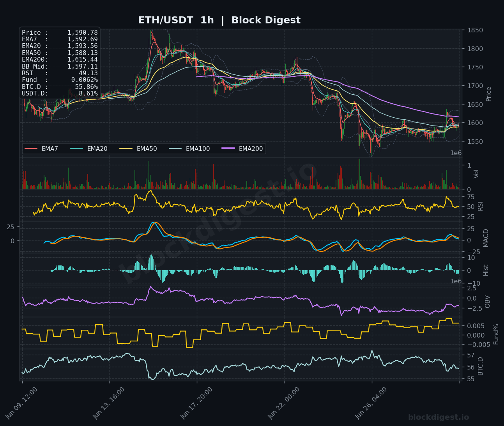The height and width of the screenshot is (426, 504).
Task: Click the vertical Price axis label
Action: (x=488, y=94)
